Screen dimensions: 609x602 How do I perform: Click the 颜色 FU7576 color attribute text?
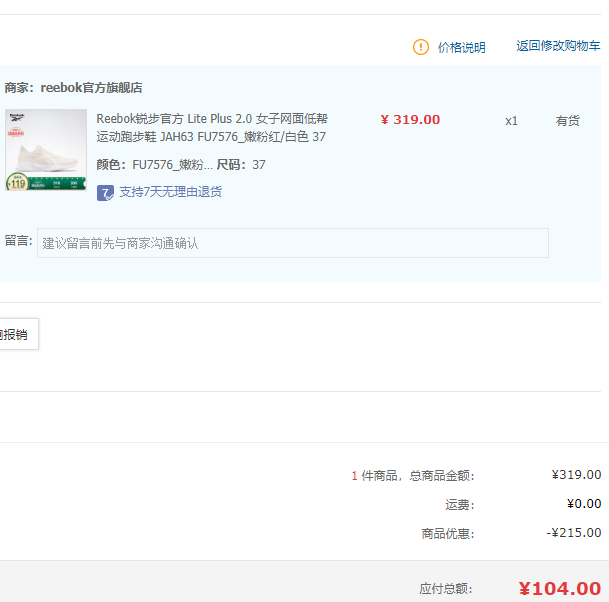coord(155,165)
